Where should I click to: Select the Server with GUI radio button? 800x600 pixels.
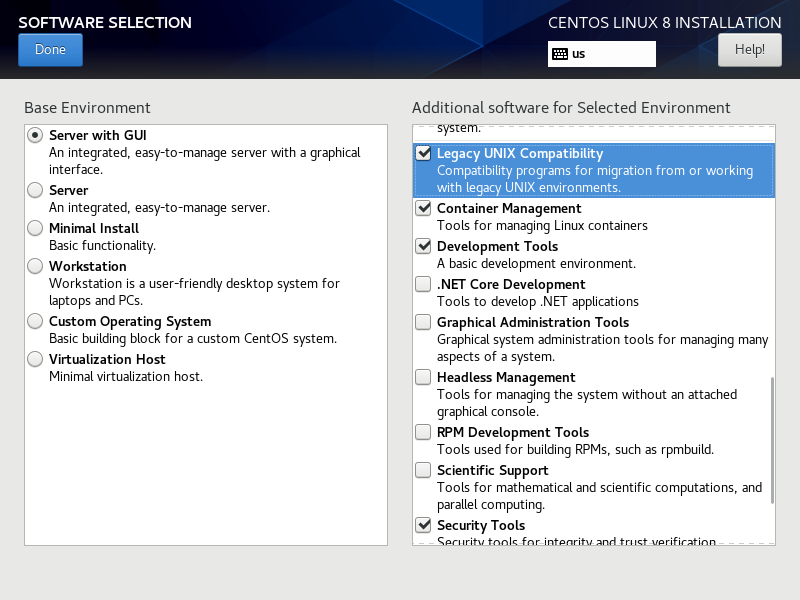(35, 135)
